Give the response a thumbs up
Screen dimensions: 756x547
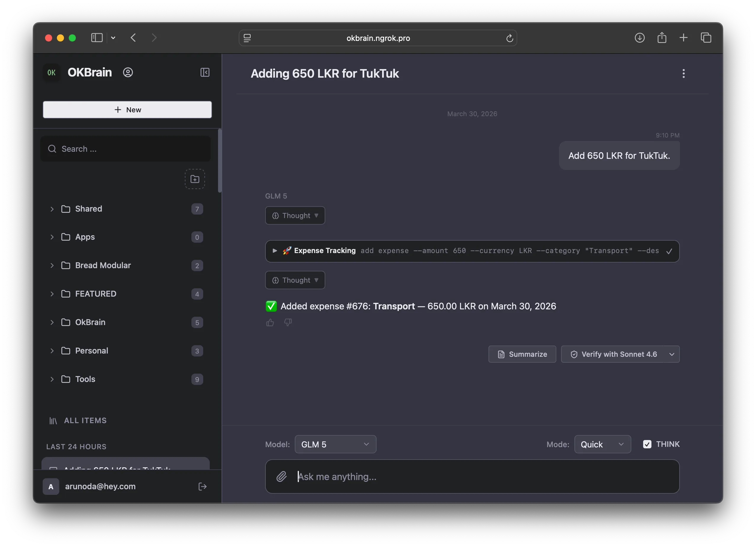pos(270,322)
